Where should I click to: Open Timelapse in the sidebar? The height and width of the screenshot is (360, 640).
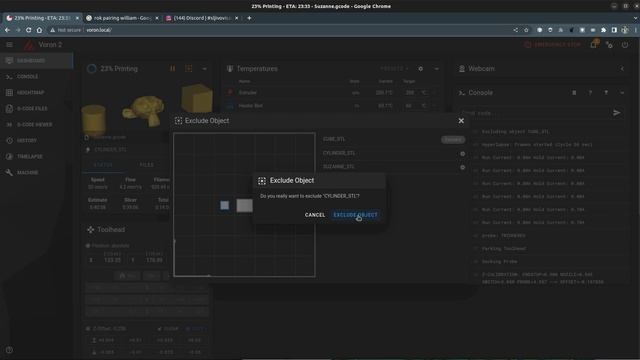[37, 156]
